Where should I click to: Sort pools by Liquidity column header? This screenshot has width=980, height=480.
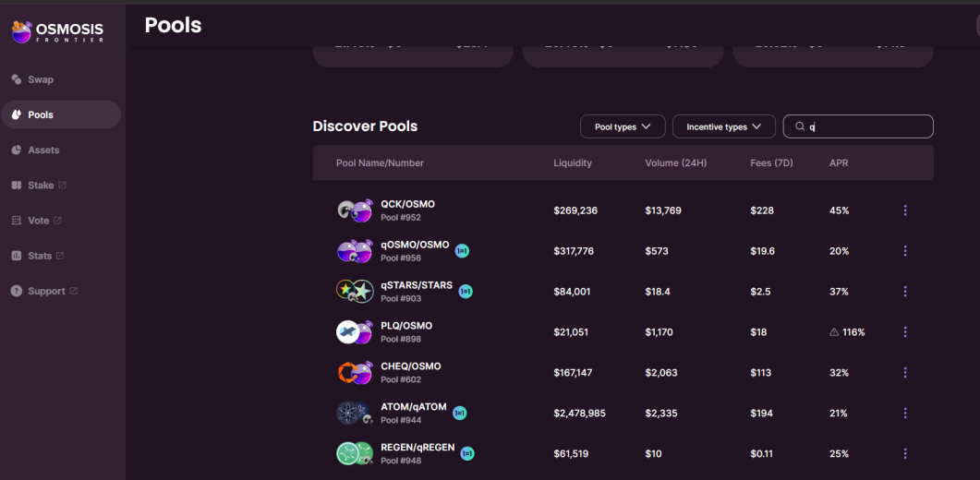[x=573, y=163]
